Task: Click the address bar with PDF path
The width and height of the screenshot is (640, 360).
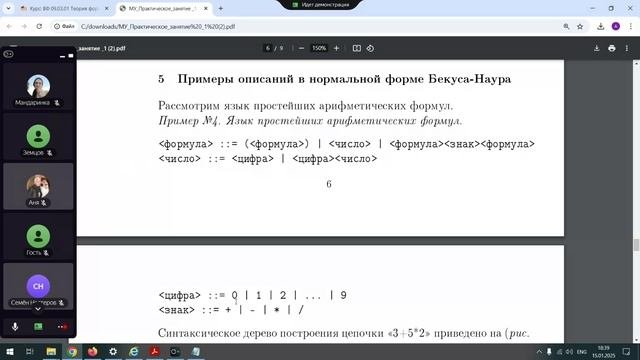Action: (x=318, y=26)
